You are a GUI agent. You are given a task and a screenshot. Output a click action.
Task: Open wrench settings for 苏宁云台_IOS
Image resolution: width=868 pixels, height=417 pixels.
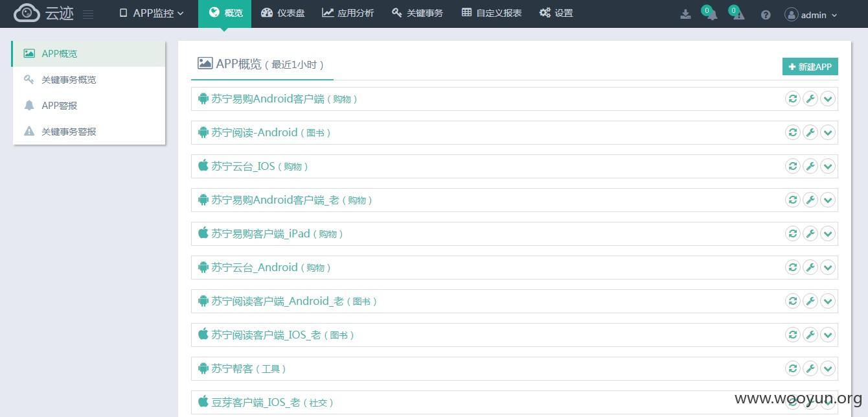click(810, 166)
